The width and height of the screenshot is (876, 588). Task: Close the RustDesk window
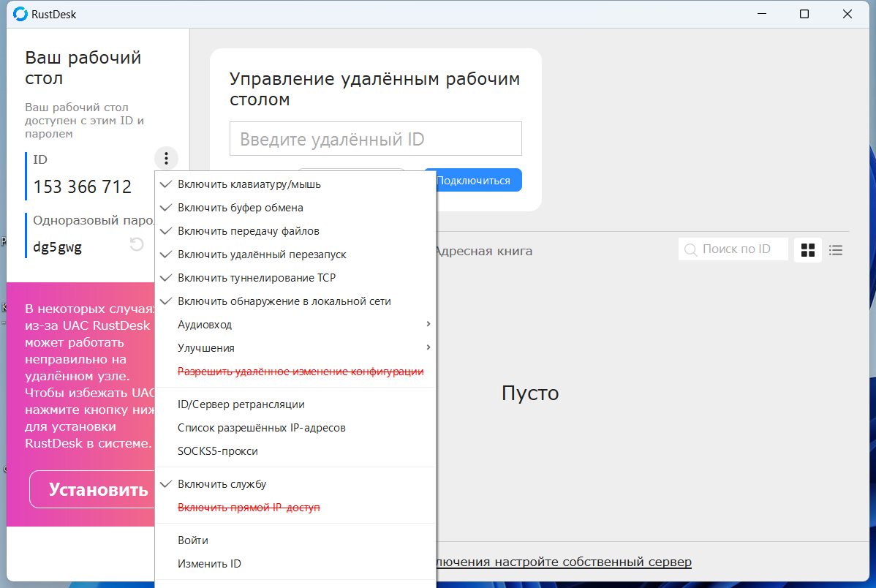pyautogui.click(x=847, y=14)
